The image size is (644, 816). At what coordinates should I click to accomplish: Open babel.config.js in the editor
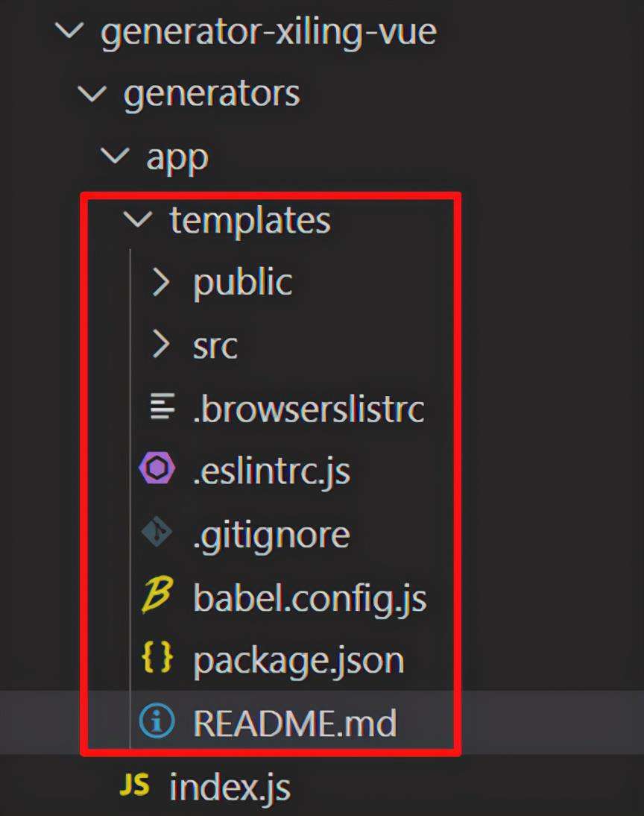coord(309,597)
